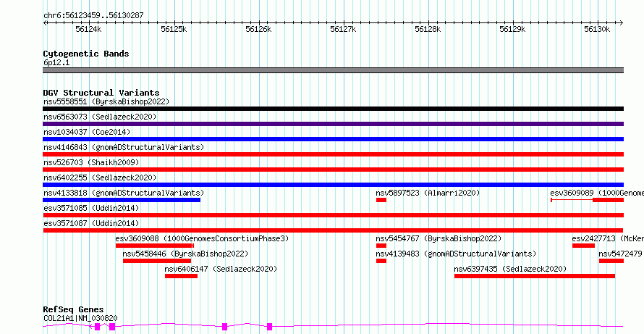Click the 56124k ruler label
The image size is (644, 334).
point(88,29)
